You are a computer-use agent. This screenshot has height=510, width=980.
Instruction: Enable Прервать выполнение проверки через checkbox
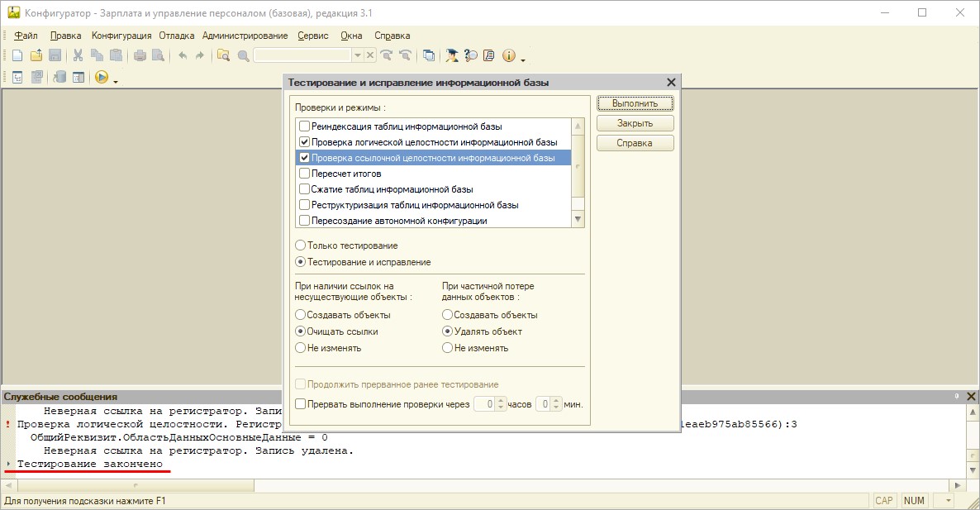pos(300,404)
